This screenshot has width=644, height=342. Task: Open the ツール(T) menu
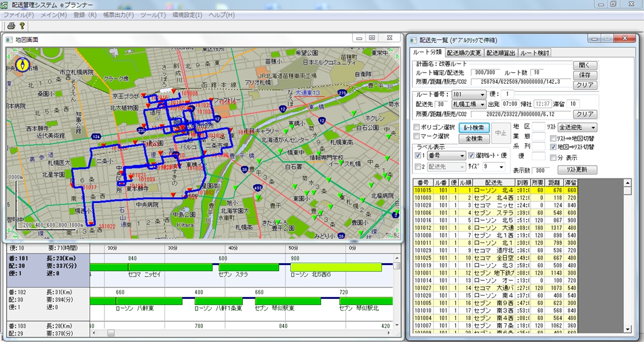[153, 15]
